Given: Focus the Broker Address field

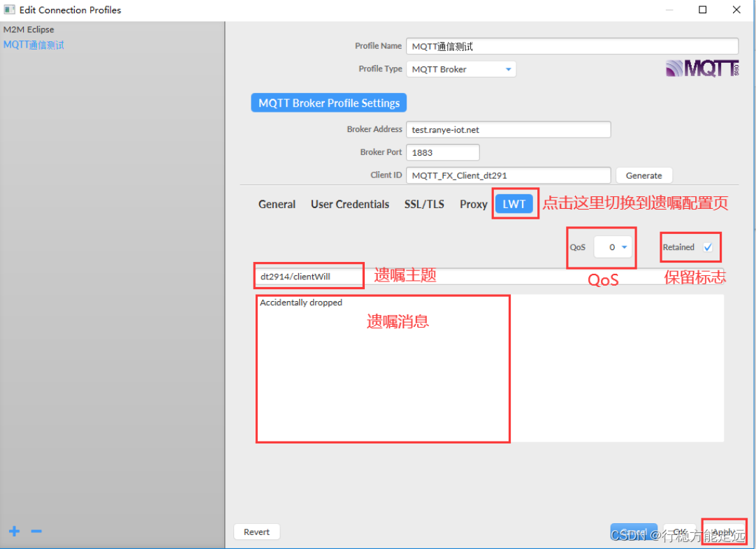Looking at the screenshot, I should click(508, 130).
